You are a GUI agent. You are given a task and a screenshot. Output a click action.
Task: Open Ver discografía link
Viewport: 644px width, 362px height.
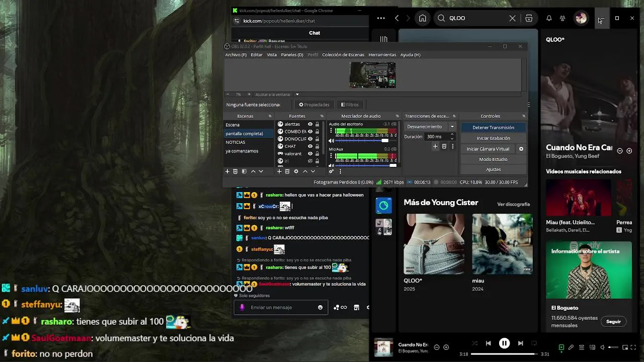coord(513,204)
